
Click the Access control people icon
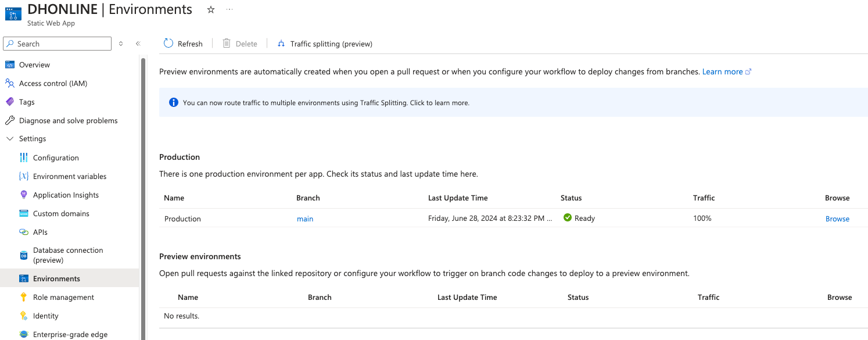(9, 83)
